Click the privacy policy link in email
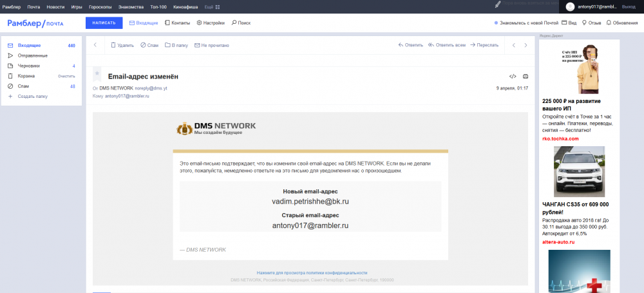 point(312,273)
